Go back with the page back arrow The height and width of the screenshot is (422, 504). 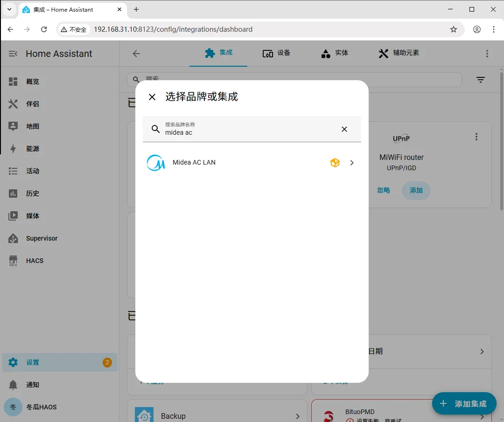coord(136,54)
